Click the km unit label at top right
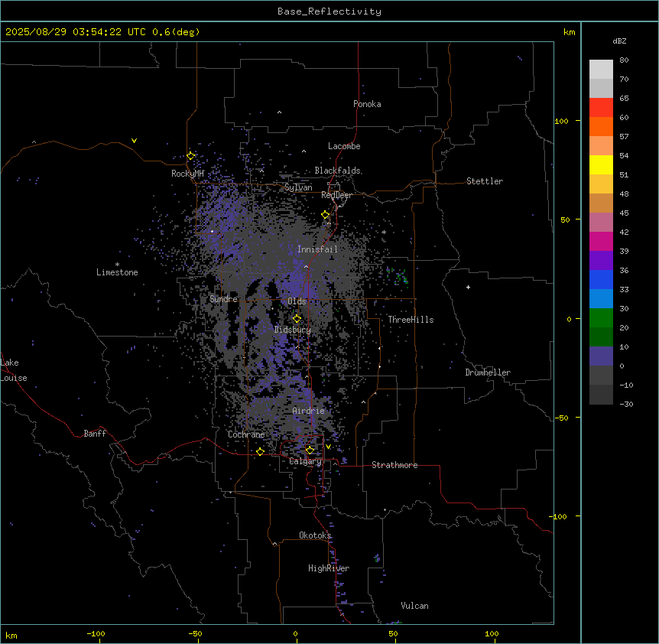 coord(570,32)
